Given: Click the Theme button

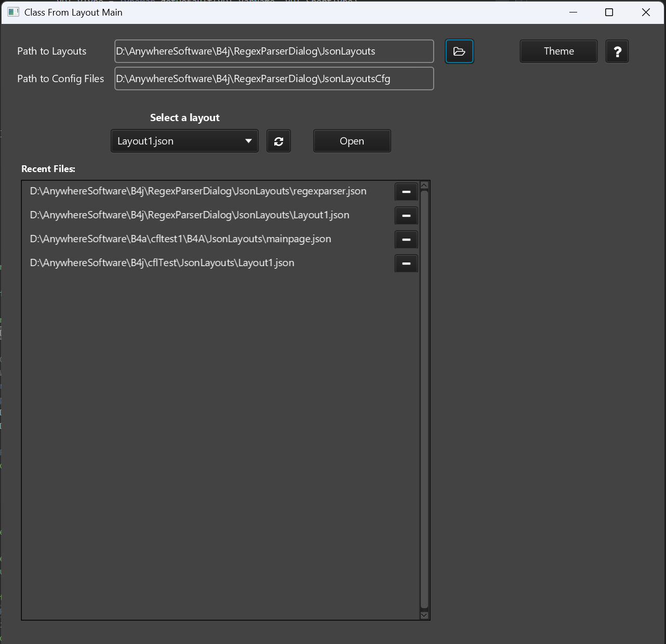Looking at the screenshot, I should coord(558,51).
